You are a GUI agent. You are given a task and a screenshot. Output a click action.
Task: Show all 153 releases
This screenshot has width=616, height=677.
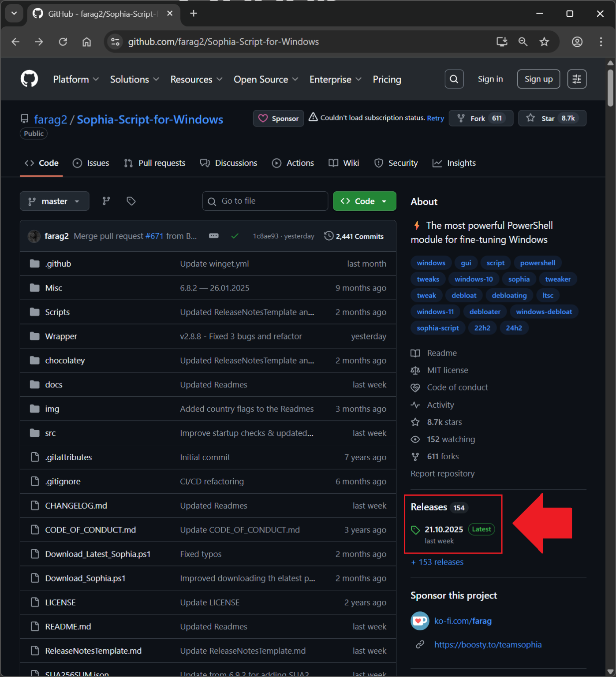pyautogui.click(x=437, y=562)
